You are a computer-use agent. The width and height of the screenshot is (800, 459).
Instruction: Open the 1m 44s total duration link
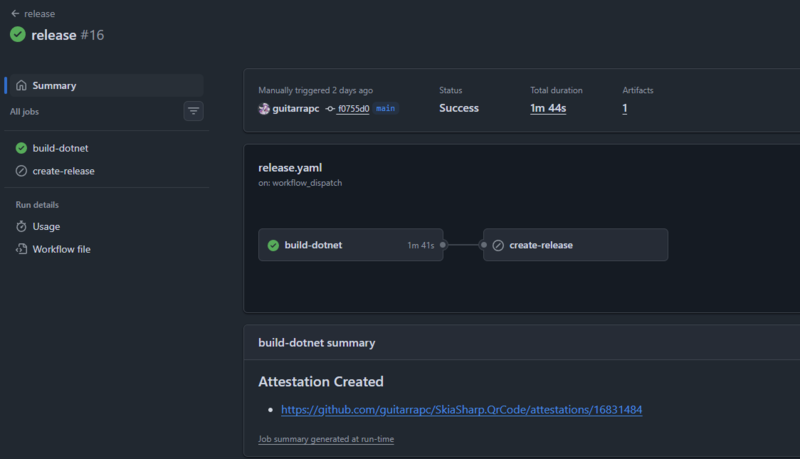548,108
